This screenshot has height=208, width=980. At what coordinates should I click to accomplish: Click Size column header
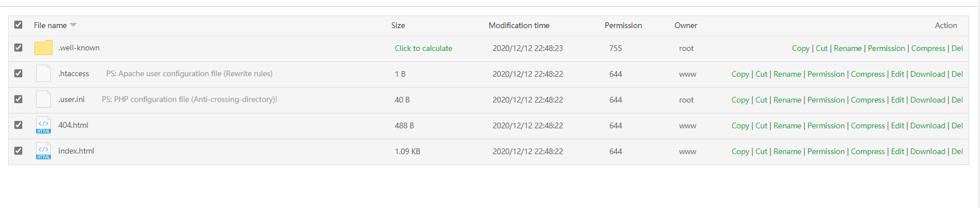(398, 25)
